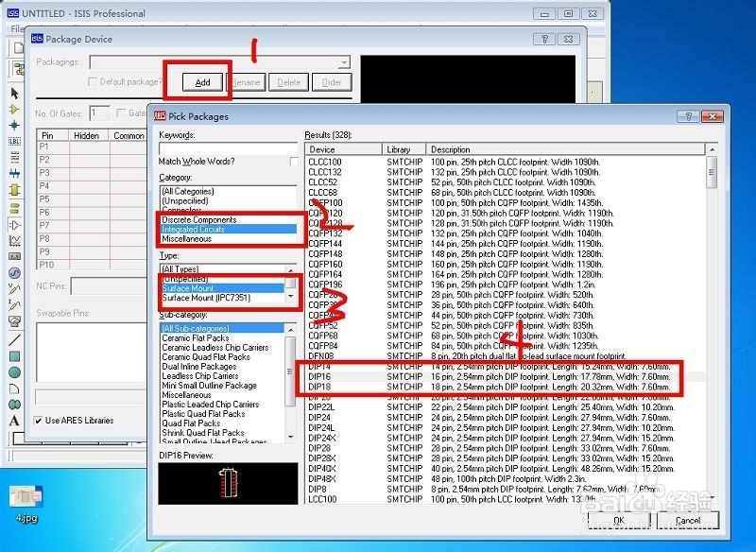
Task: Open the Packagings dropdown list
Action: pos(344,62)
